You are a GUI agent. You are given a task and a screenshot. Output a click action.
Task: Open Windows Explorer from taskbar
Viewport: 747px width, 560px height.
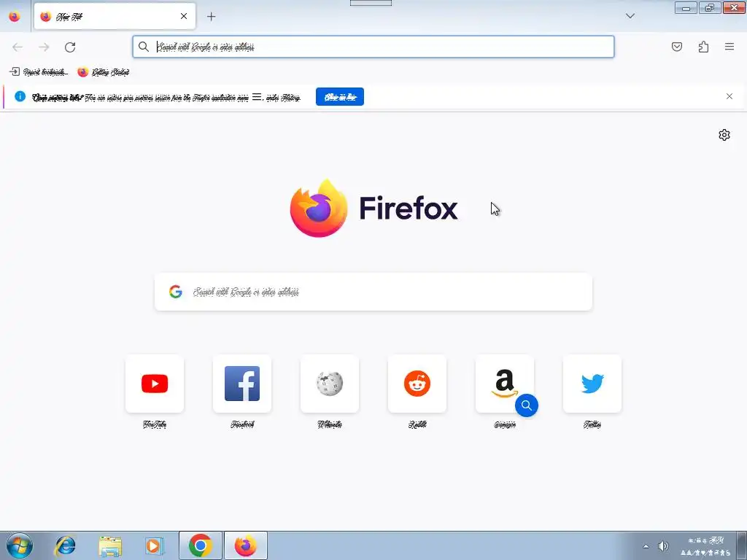pos(110,545)
